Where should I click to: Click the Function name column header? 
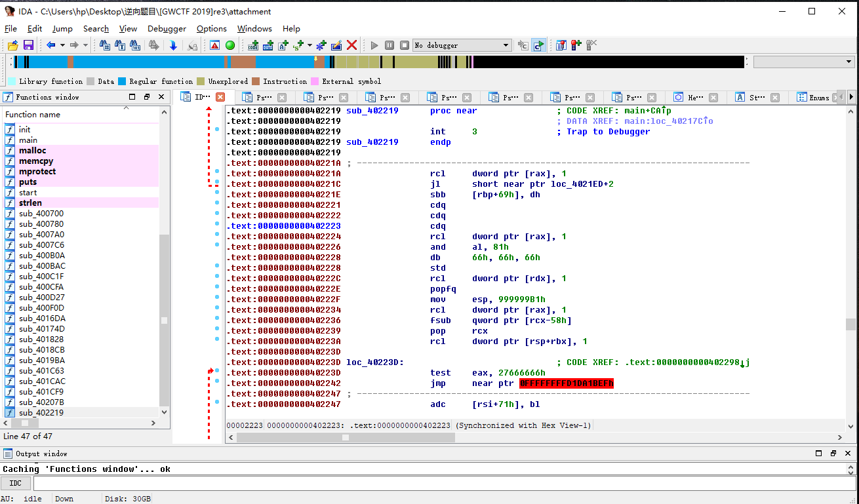(x=33, y=115)
